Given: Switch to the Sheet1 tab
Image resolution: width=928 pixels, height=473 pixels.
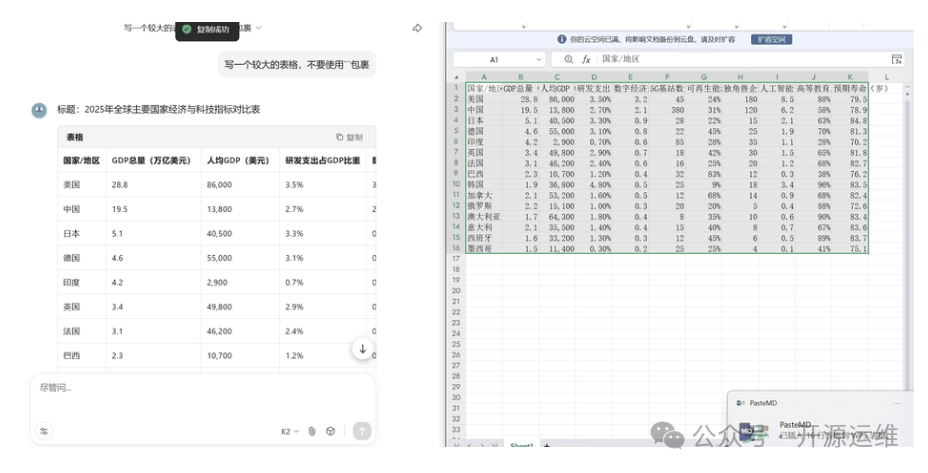Looking at the screenshot, I should pos(521,445).
